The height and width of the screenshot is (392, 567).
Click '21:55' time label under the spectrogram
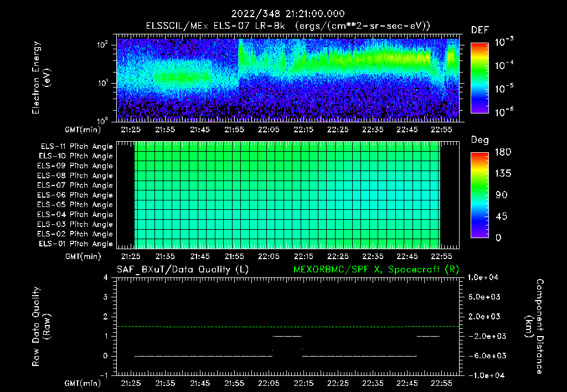pos(234,130)
